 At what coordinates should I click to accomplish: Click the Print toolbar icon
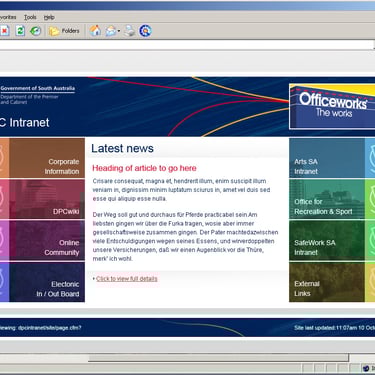click(130, 31)
